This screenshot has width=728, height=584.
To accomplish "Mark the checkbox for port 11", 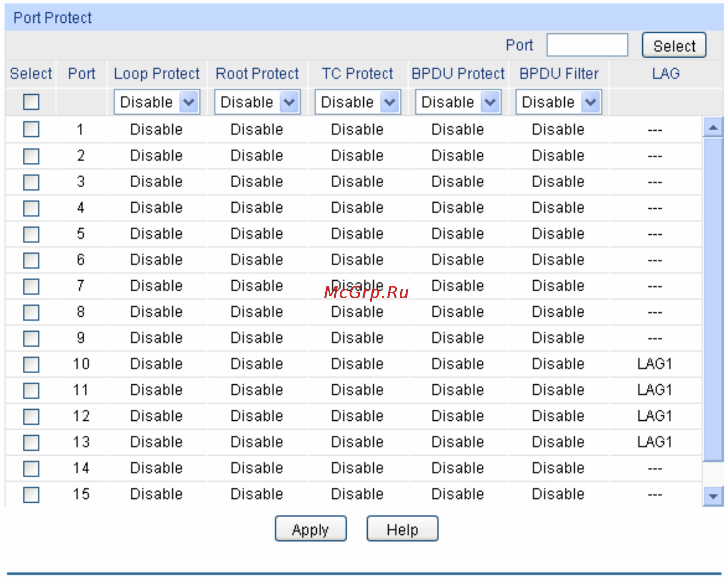I will click(31, 390).
